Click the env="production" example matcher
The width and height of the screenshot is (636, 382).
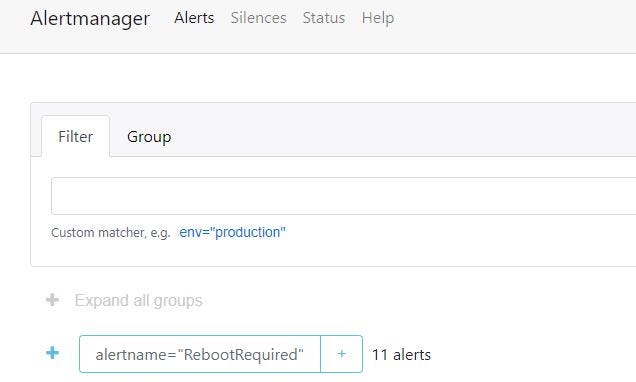click(x=232, y=232)
